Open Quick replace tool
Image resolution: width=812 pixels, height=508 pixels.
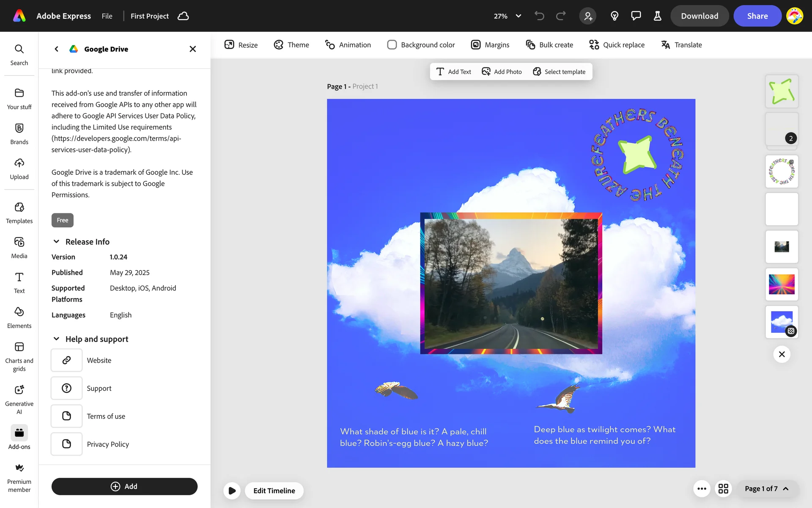click(617, 45)
